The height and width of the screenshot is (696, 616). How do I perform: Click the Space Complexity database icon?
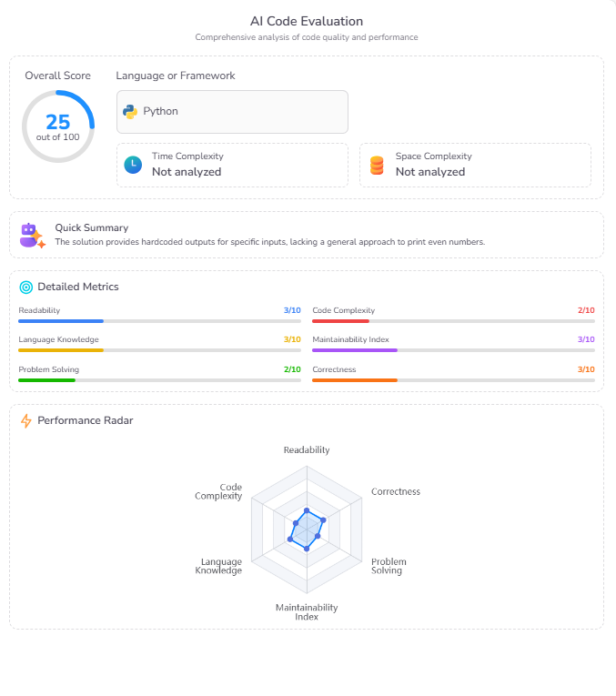pos(377,166)
